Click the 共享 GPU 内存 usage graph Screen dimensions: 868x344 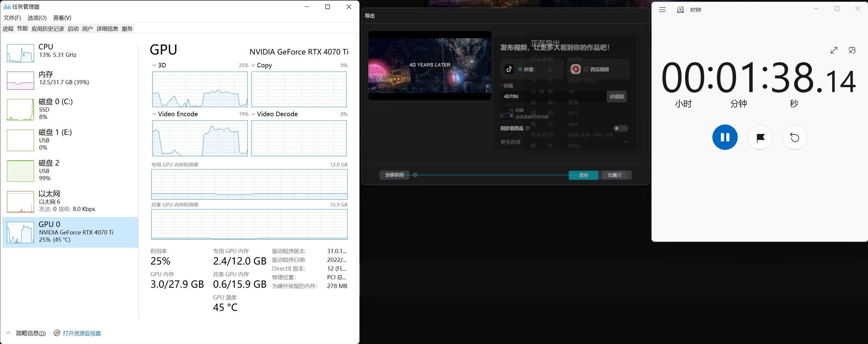249,225
